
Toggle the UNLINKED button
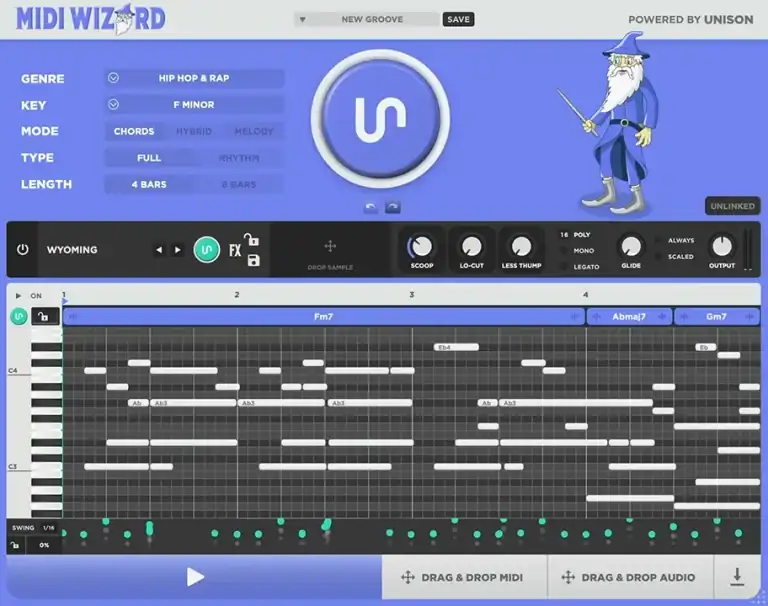pyautogui.click(x=733, y=206)
